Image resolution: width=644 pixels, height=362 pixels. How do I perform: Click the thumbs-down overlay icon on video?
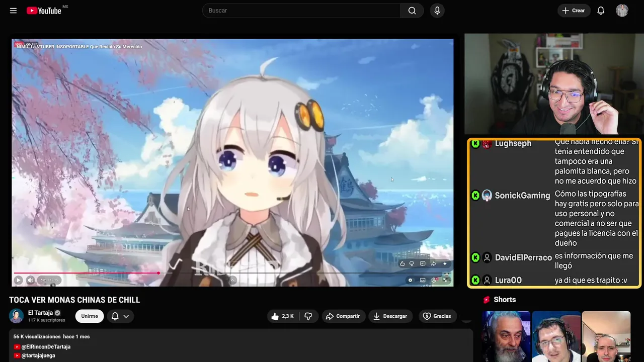click(412, 264)
